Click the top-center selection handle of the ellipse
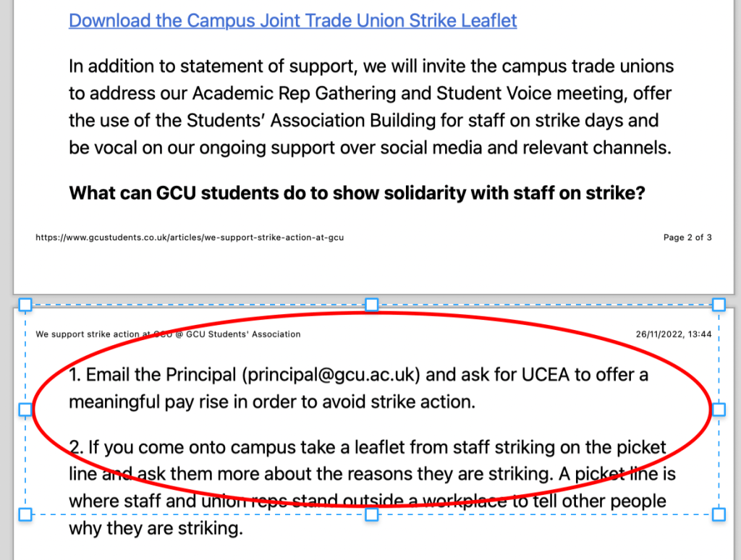This screenshot has height=560, width=741. 371,305
